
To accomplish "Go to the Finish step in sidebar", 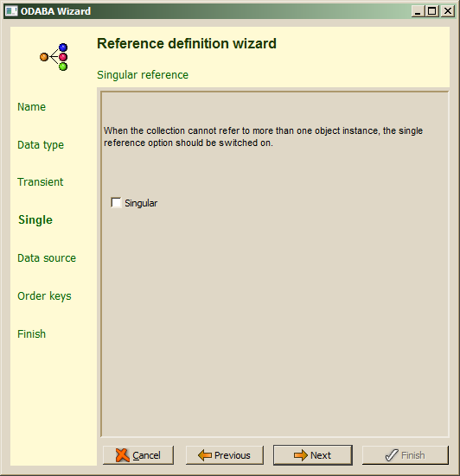I will (x=32, y=334).
